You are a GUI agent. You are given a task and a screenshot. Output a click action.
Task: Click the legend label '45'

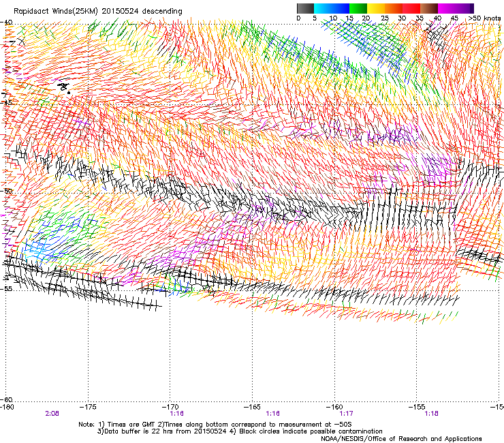[x=454, y=18]
